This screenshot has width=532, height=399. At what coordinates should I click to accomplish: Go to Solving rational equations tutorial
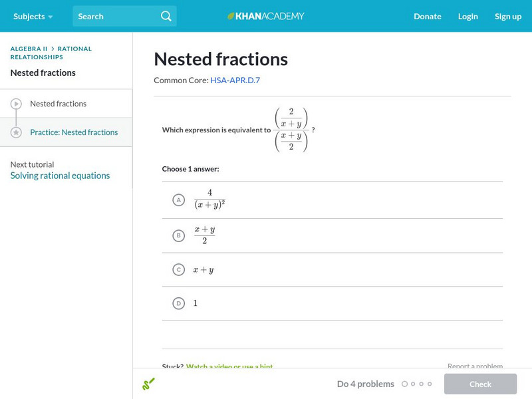click(60, 176)
